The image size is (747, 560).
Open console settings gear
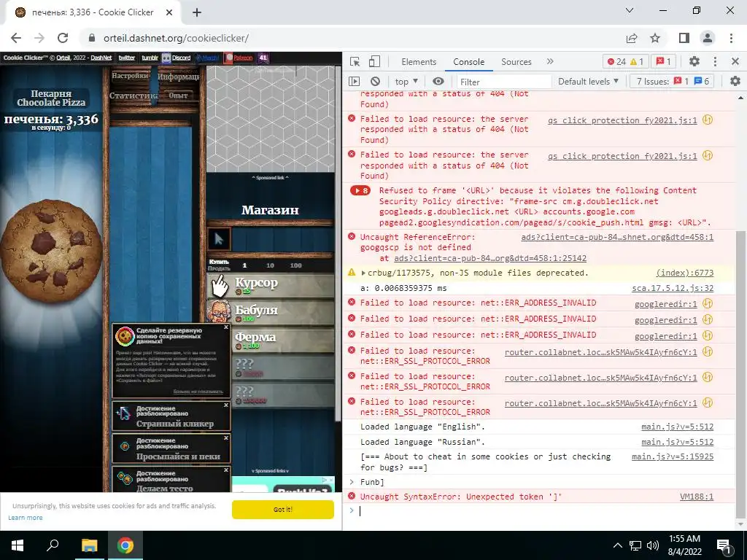click(x=735, y=82)
